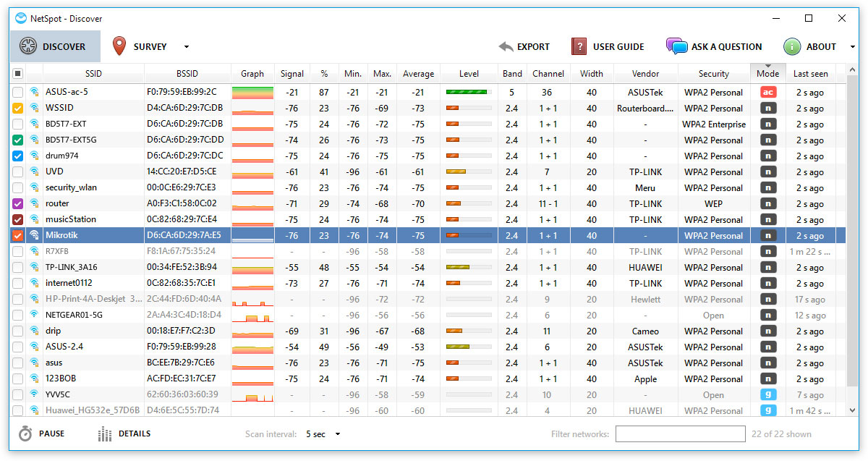Open the About dropdown arrow

pyautogui.click(x=852, y=47)
